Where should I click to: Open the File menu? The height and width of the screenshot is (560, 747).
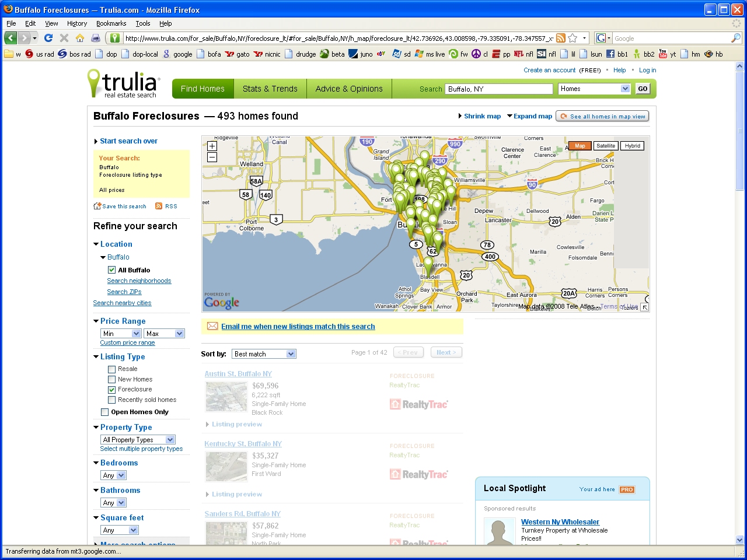tap(11, 23)
